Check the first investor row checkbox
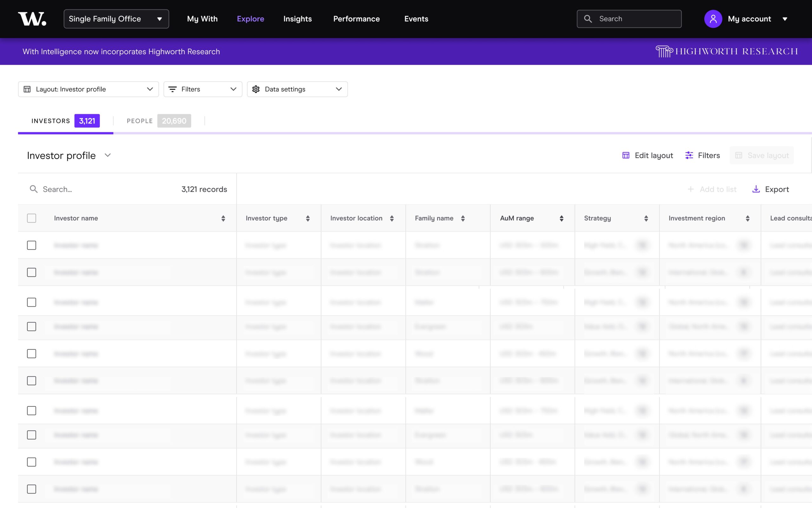 (31, 245)
